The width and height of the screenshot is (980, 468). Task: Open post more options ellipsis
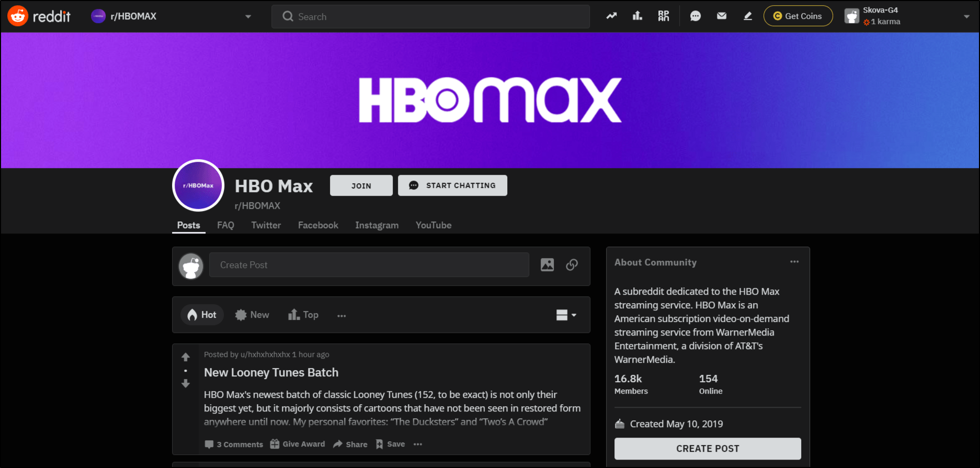point(418,444)
